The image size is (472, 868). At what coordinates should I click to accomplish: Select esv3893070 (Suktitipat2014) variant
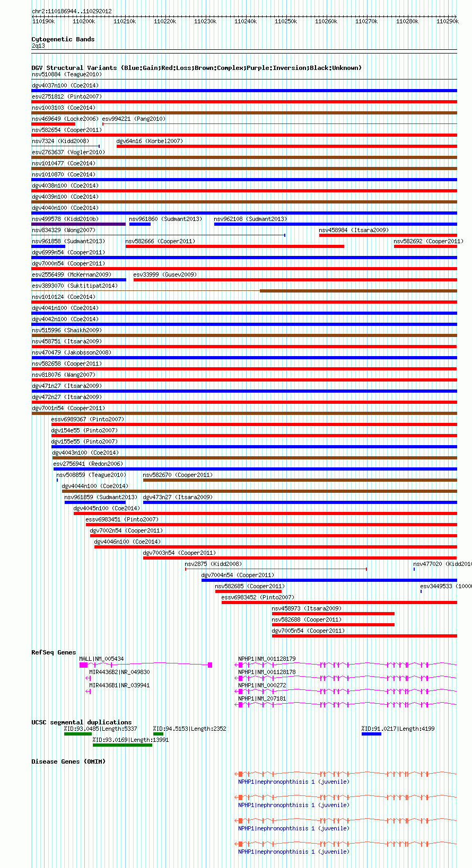point(74,286)
